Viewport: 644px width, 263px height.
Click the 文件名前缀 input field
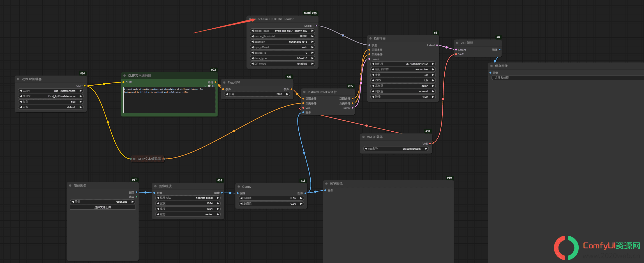(568, 78)
